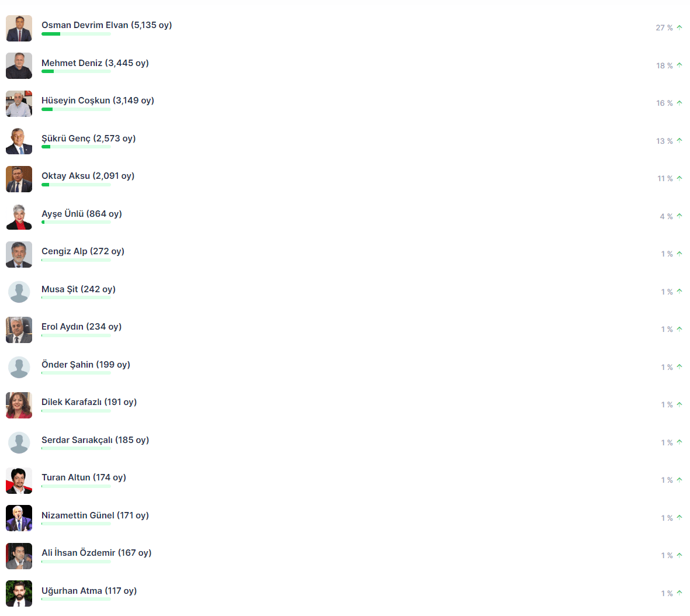Viewport: 690px width, 616px height.
Task: Select candidate Hüseyin Coşkun (3,149 oy)
Action: click(98, 101)
